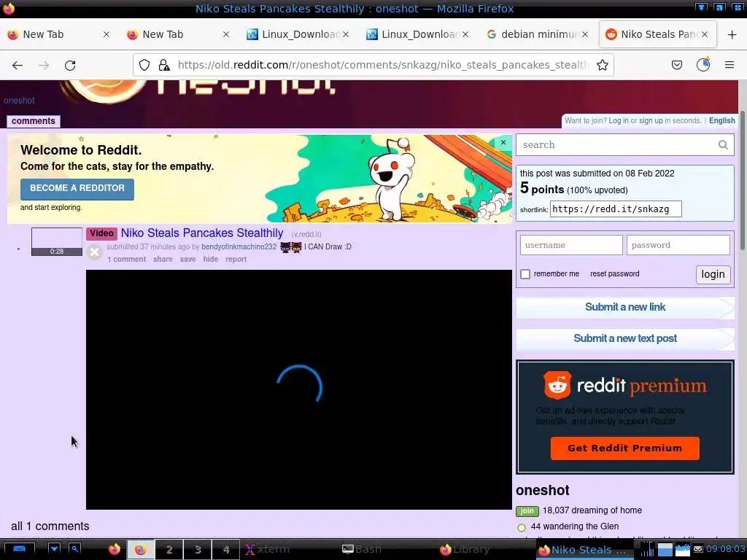Open the comments tab on Reddit
Viewport: 747px width, 560px height.
click(x=34, y=121)
